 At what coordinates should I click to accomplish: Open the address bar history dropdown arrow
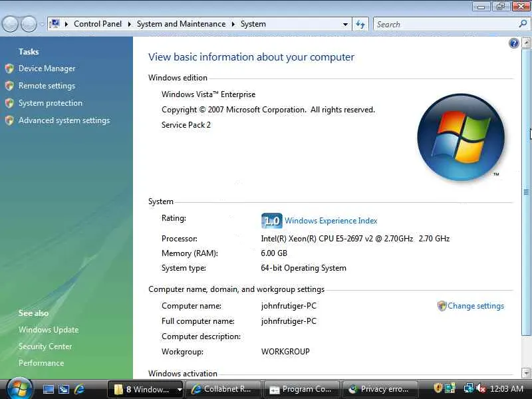[x=345, y=25]
